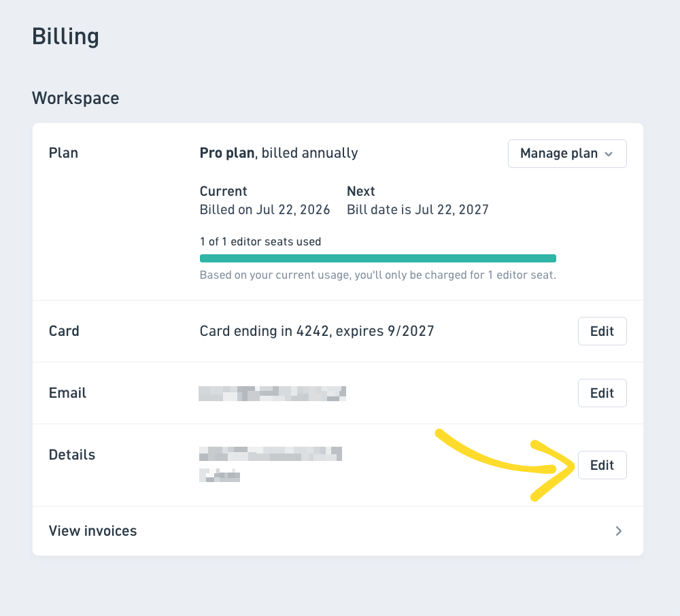The image size is (680, 616).
Task: Click the 1 of 1 editor seats used label
Action: pyautogui.click(x=260, y=242)
